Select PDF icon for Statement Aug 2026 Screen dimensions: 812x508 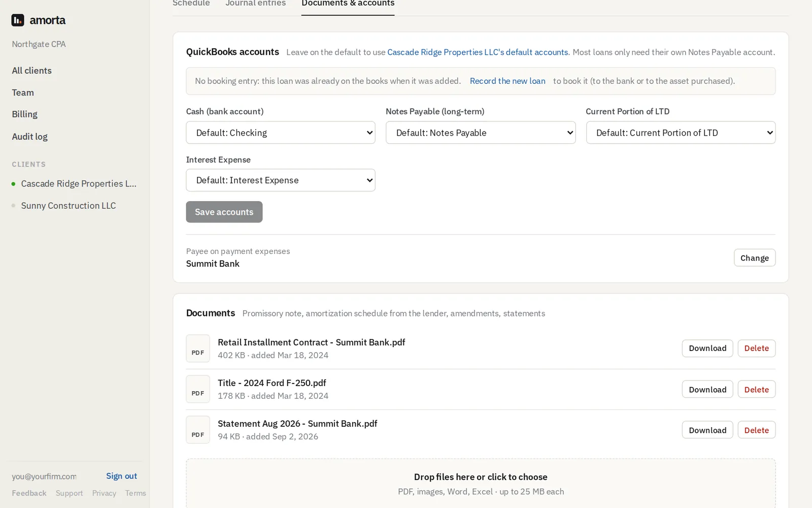point(198,430)
